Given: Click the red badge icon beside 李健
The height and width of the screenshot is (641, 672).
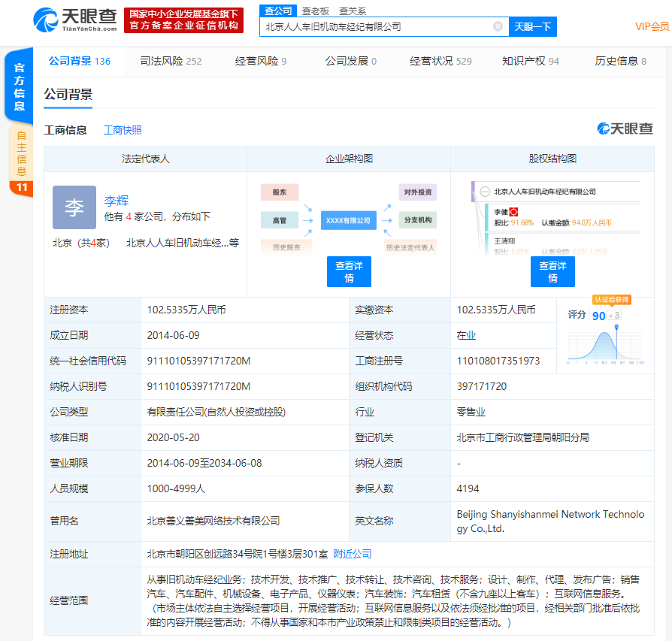Looking at the screenshot, I should click(x=514, y=213).
